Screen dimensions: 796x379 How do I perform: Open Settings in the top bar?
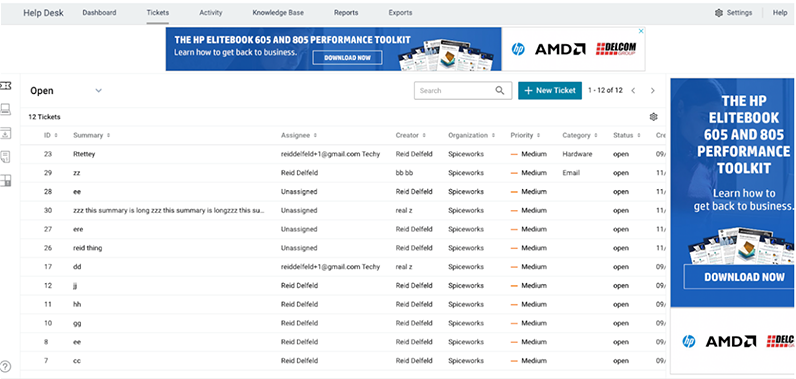[x=734, y=13]
